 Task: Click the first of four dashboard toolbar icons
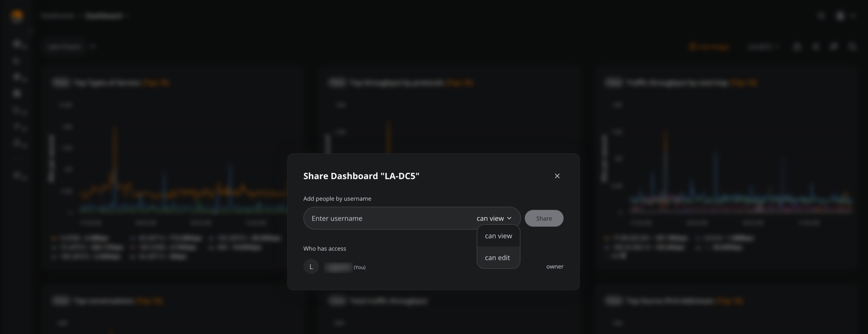pos(797,47)
